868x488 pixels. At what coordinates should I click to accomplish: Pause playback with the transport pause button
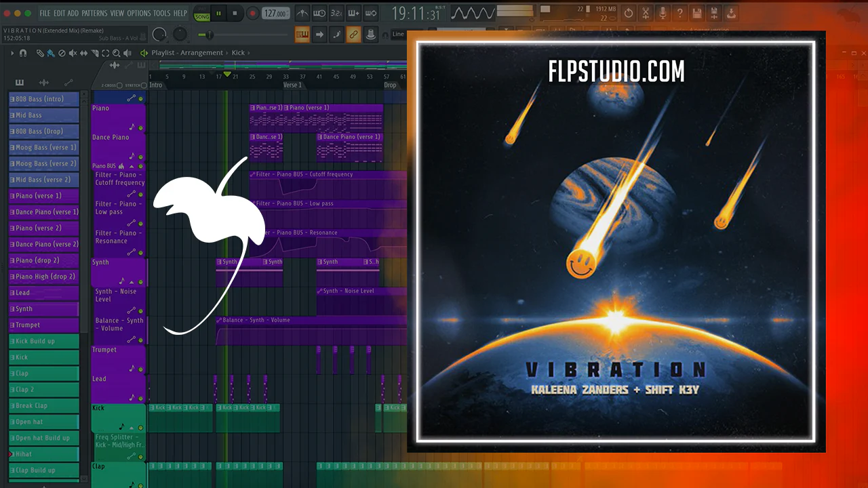[219, 13]
